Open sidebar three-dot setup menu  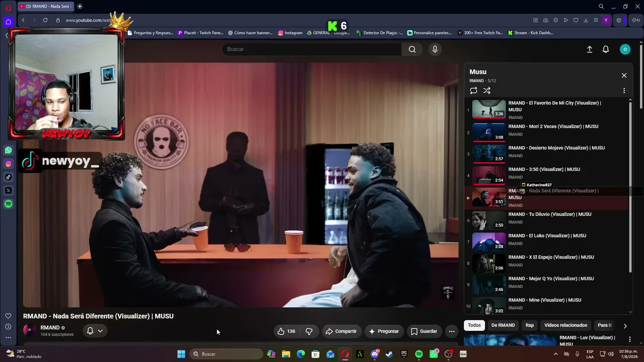8,337
